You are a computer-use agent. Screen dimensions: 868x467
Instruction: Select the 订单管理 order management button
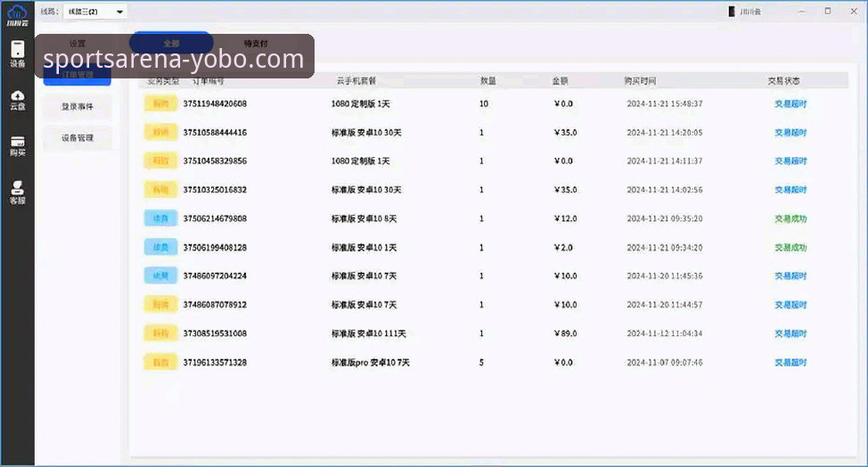click(x=78, y=76)
